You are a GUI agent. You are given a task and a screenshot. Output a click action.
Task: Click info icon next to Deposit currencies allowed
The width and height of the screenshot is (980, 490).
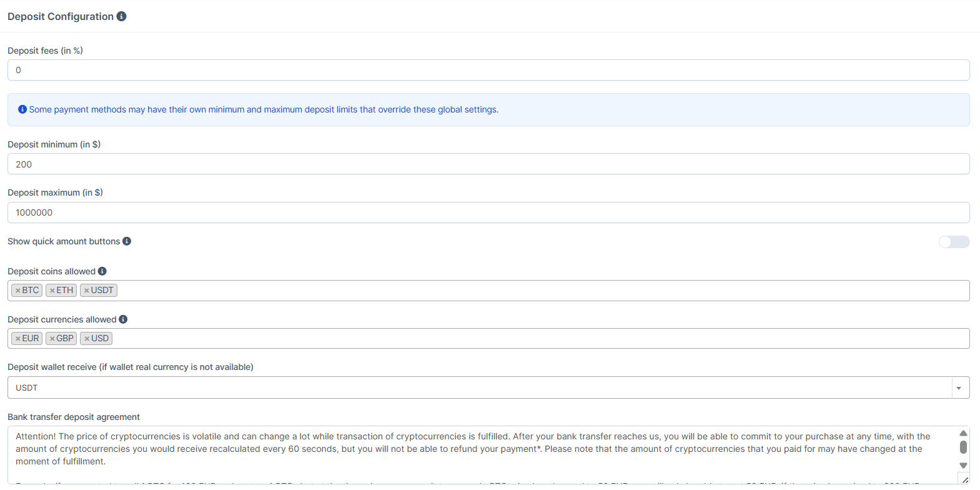(123, 319)
